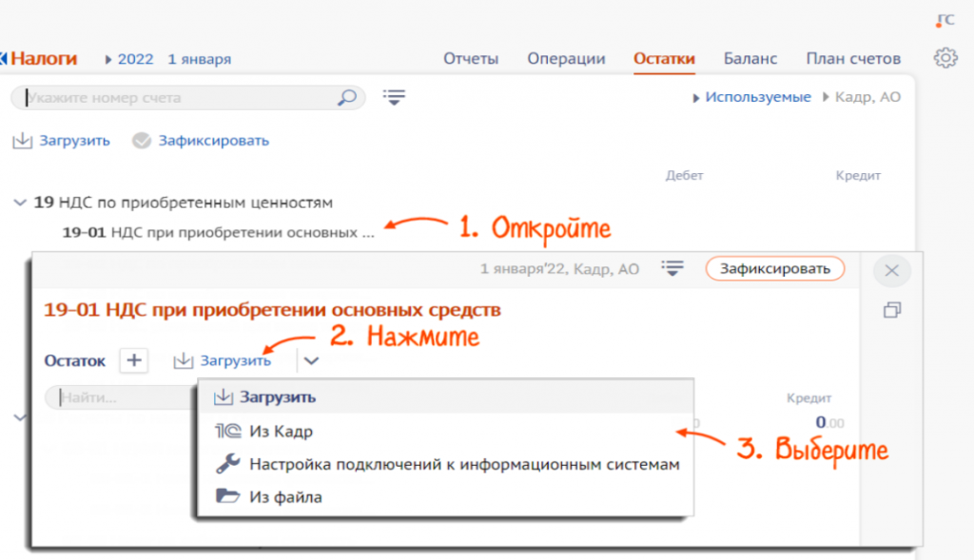This screenshot has width=974, height=560.
Task: Click the wrench icon for connection settings
Action: click(226, 464)
